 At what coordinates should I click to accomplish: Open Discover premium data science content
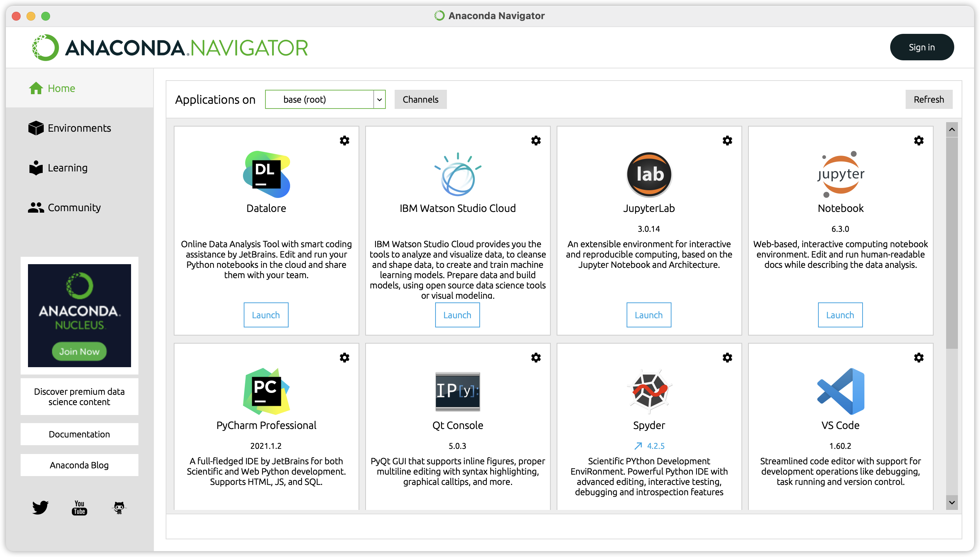click(x=79, y=397)
